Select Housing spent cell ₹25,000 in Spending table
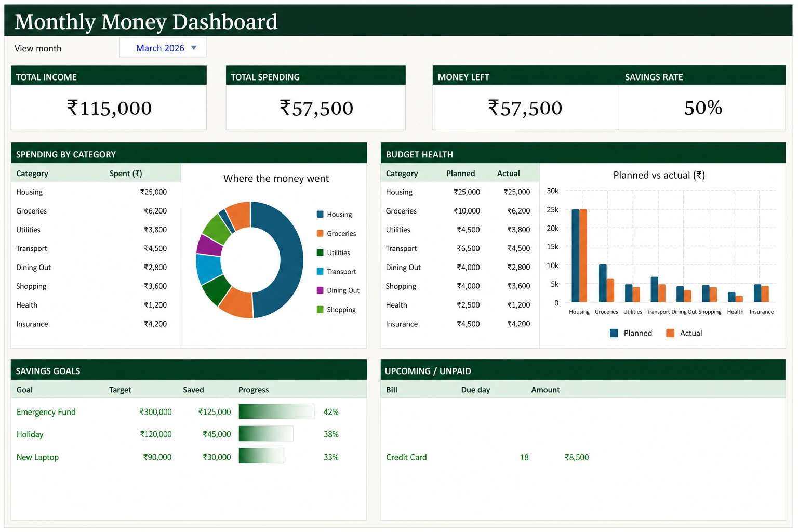Screen dimensions: 798x532 (x=153, y=192)
